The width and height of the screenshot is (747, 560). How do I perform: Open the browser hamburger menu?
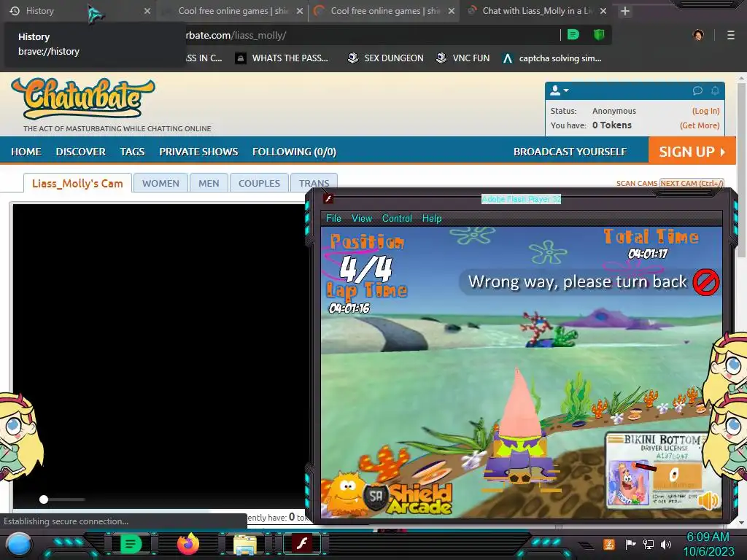click(731, 35)
